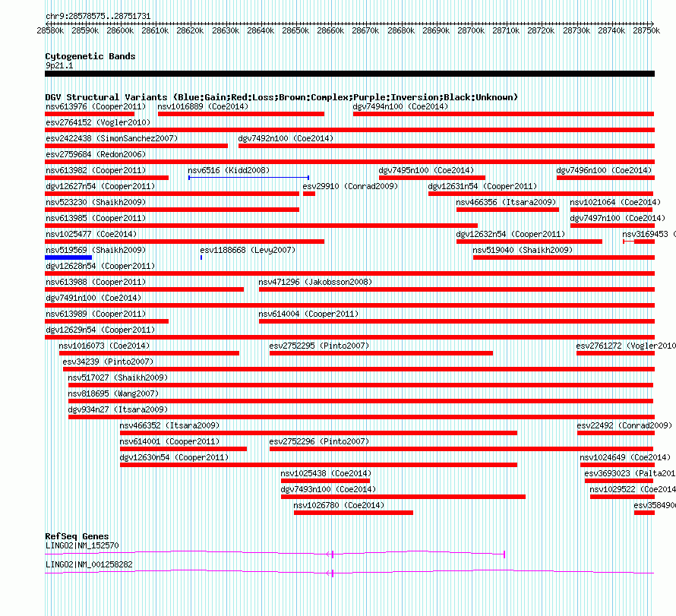The height and width of the screenshot is (616, 676).
Task: Open nsv1029522 (Coe2014) label
Action: [633, 489]
